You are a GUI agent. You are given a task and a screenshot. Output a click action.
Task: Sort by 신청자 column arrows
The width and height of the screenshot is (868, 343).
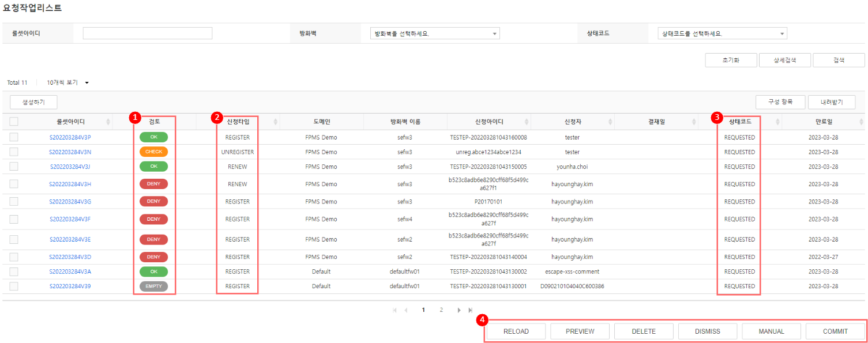click(x=610, y=122)
